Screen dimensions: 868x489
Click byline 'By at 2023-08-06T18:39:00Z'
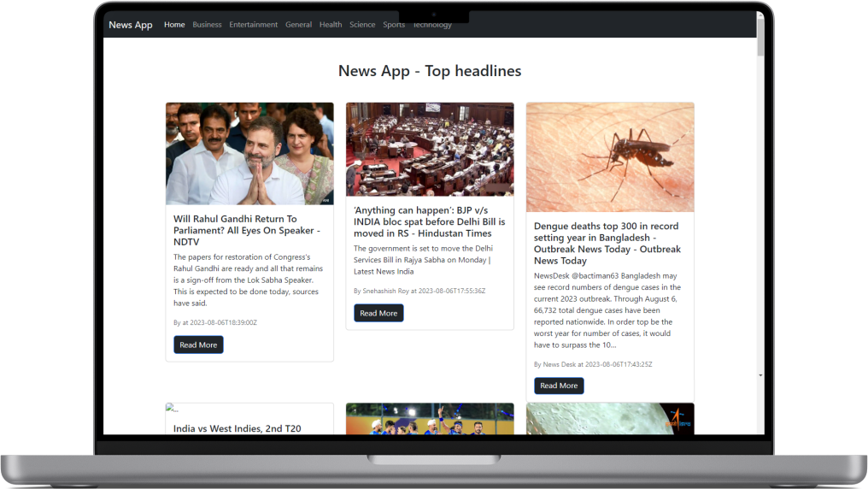(215, 322)
